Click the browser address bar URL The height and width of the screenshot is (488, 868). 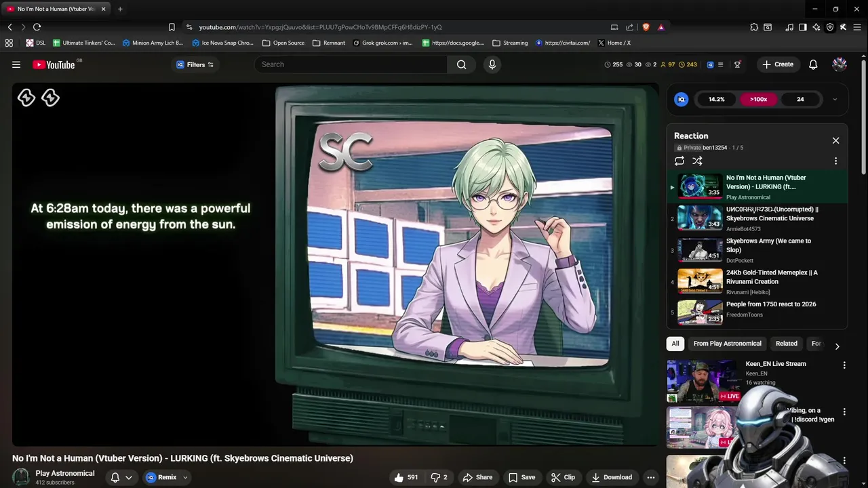click(x=320, y=27)
